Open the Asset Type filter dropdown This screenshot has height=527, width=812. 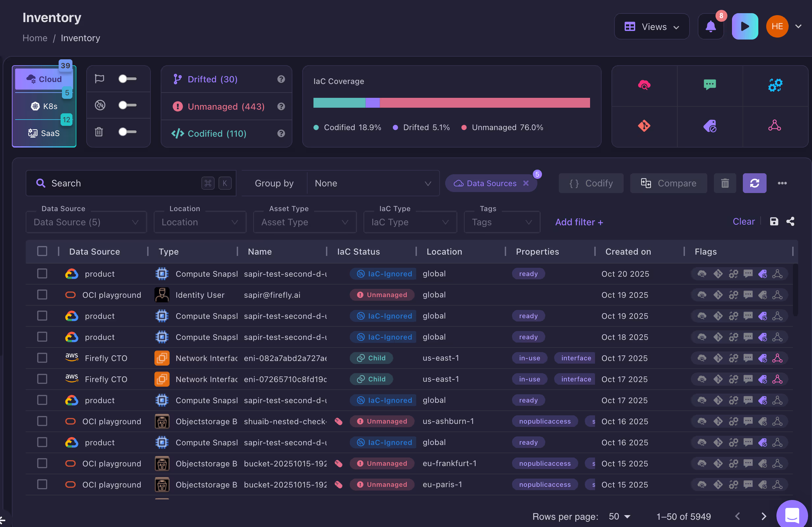pos(304,222)
